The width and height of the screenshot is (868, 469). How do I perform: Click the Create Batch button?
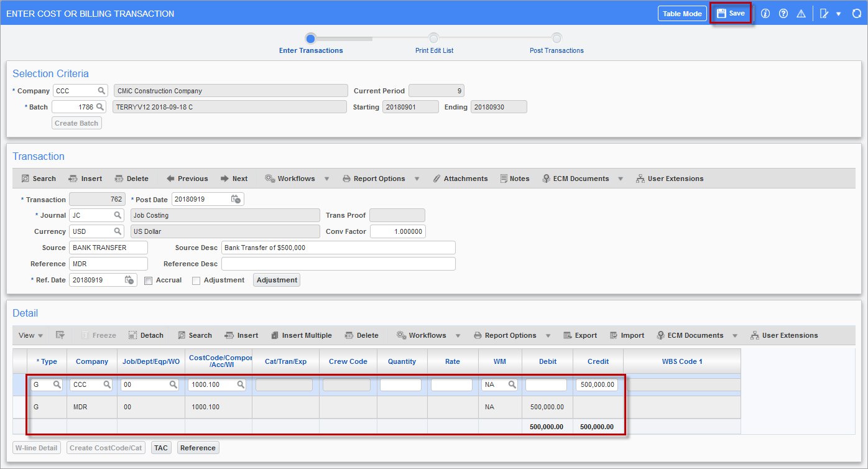click(x=76, y=123)
